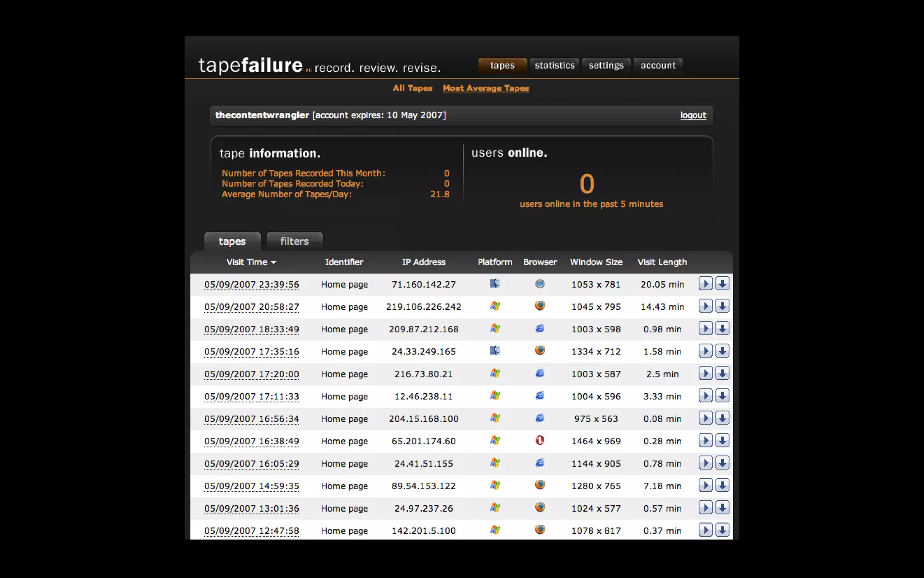The height and width of the screenshot is (578, 924).
Task: Switch to the filters tab
Action: [x=294, y=241]
